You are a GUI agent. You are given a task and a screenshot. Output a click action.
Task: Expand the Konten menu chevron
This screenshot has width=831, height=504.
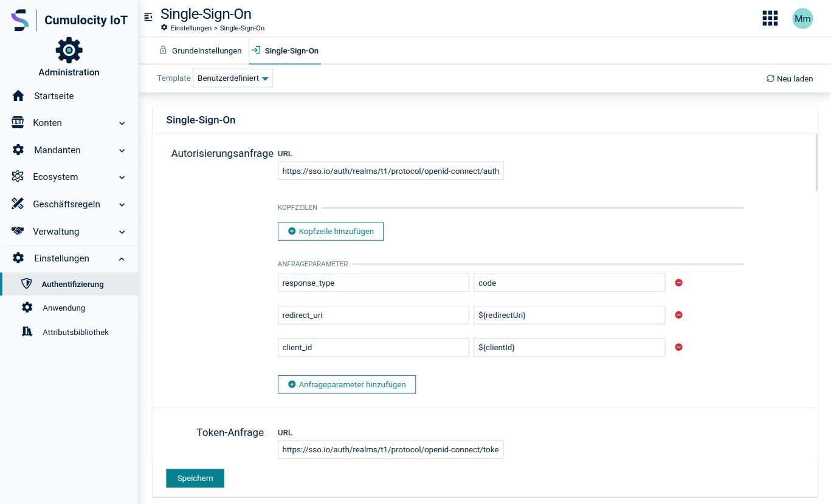tap(122, 123)
